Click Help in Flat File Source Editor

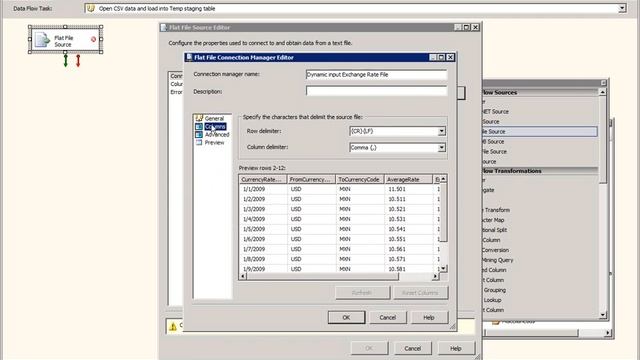tap(456, 348)
